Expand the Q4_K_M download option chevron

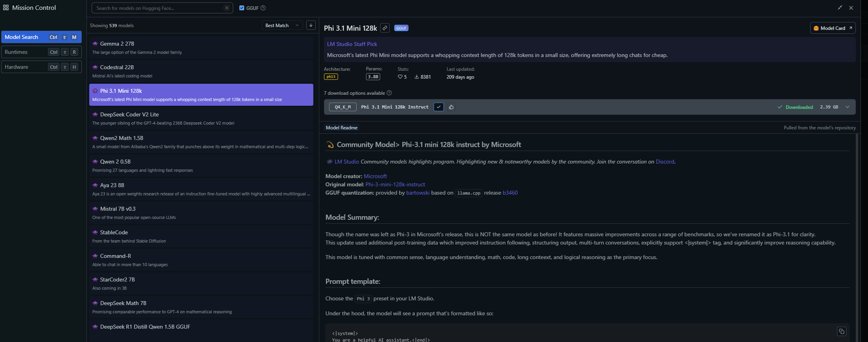tap(848, 107)
